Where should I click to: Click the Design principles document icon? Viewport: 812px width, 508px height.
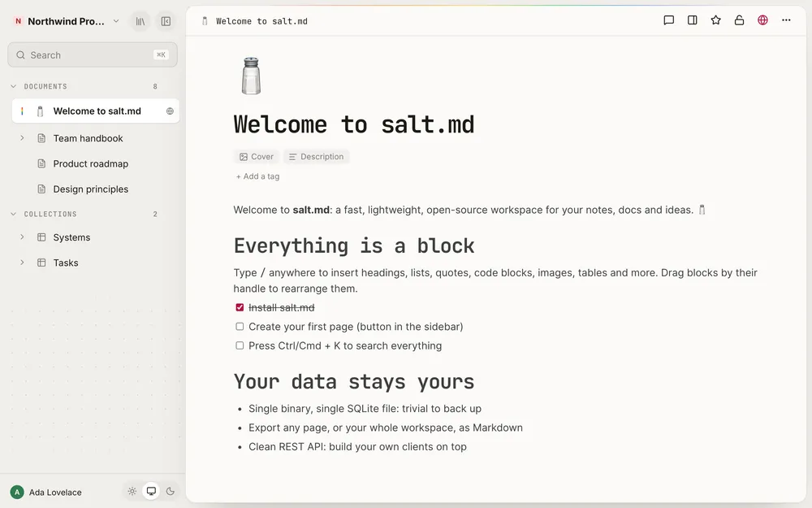click(x=41, y=189)
